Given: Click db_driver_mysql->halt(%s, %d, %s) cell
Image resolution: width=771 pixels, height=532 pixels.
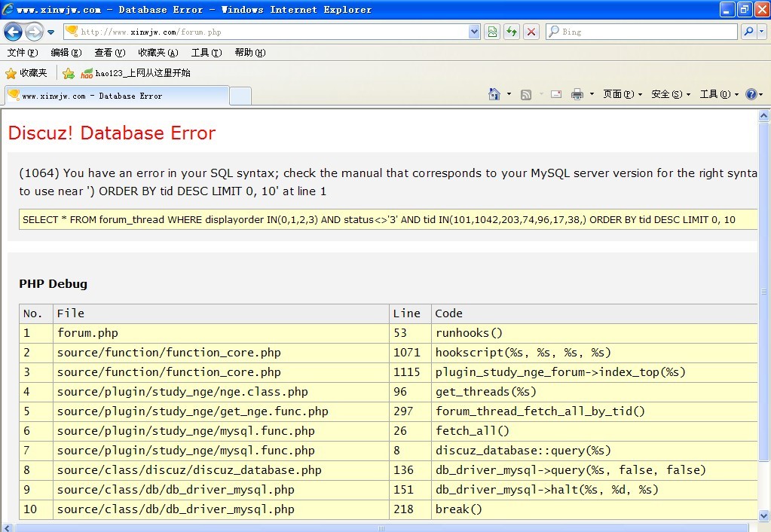Looking at the screenshot, I should click(x=594, y=491).
